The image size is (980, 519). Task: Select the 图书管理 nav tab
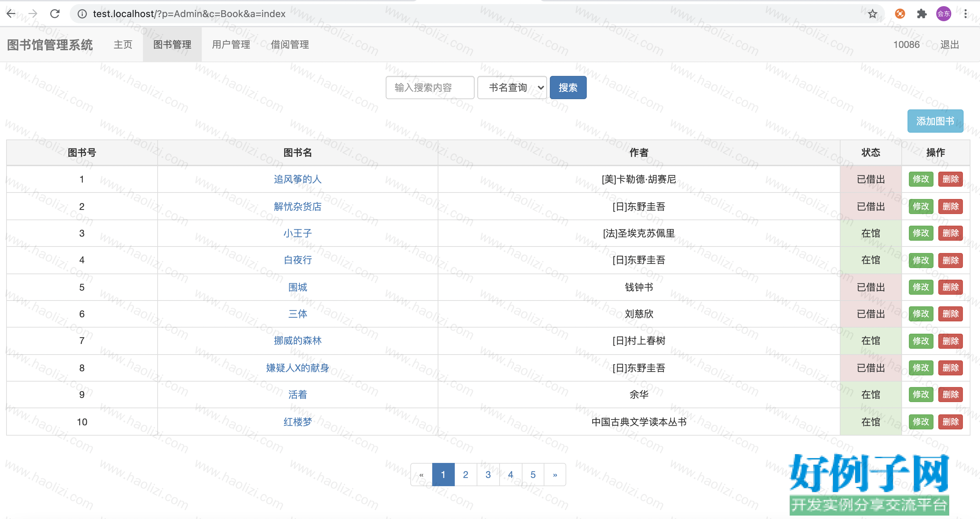[172, 45]
